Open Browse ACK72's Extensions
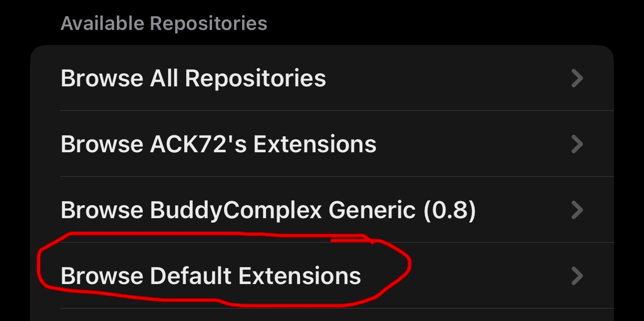Viewport: 644px width, 321px height. click(218, 144)
